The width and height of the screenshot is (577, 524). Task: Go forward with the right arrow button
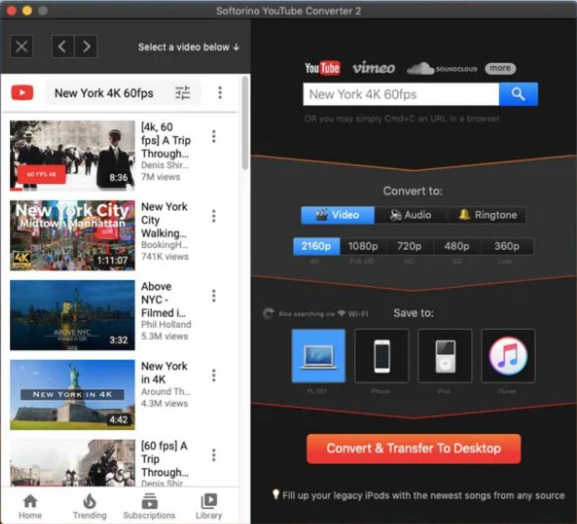[86, 47]
